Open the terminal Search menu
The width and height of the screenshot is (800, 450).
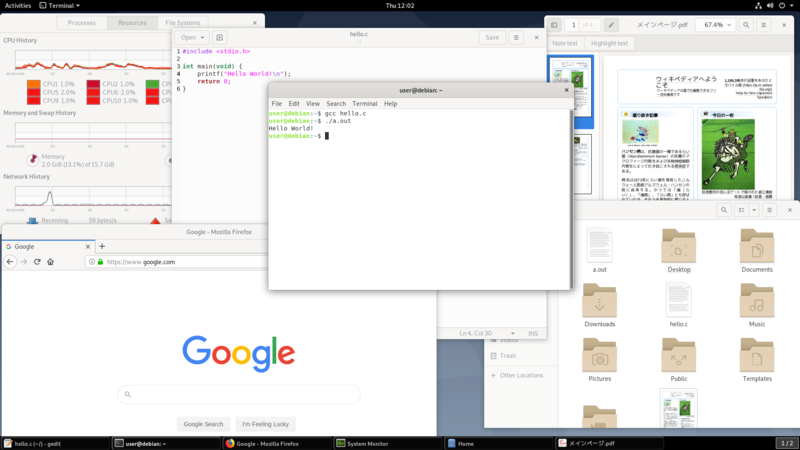(336, 104)
